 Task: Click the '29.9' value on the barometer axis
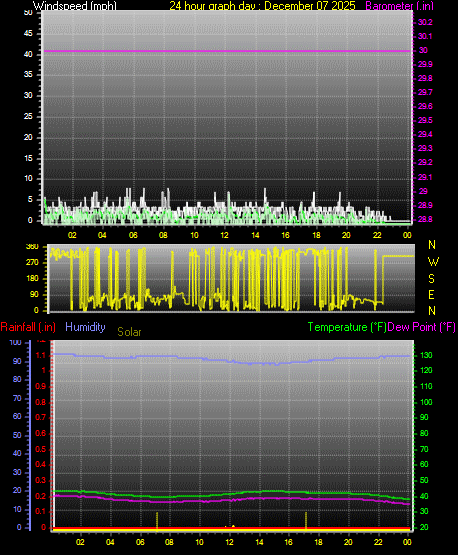tap(425, 64)
